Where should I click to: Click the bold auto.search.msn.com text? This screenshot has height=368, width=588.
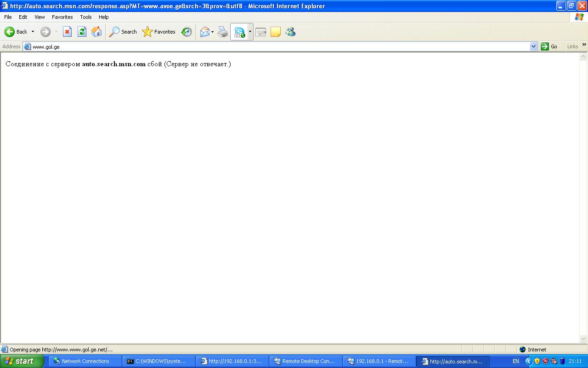(114, 64)
